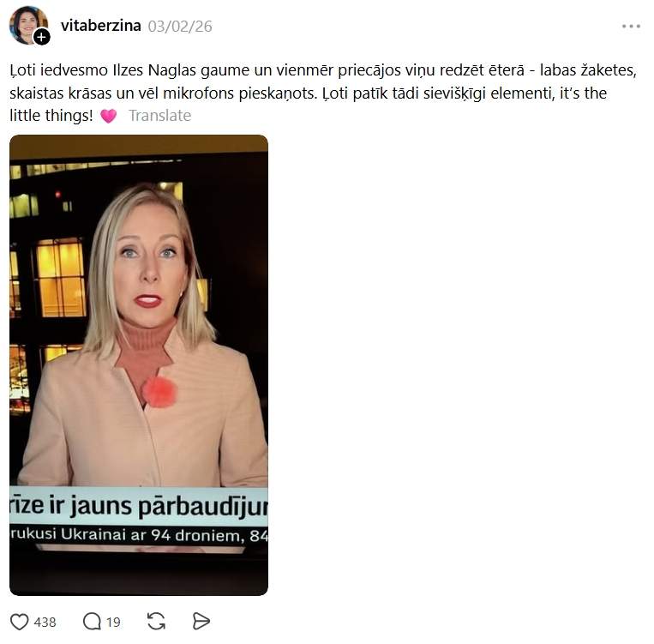Click the news headline banner in the image
Viewport: 654px width, 644px height.
(x=139, y=506)
